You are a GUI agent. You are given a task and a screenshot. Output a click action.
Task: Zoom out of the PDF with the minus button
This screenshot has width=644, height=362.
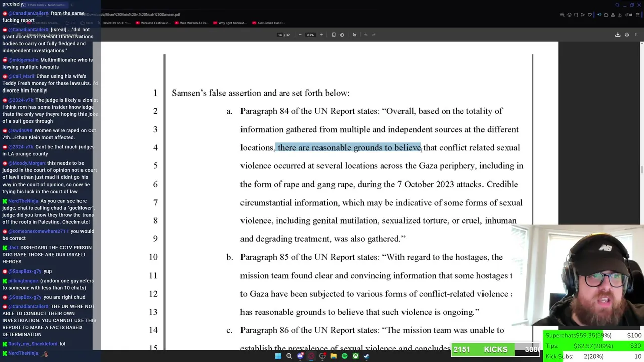coord(300,35)
